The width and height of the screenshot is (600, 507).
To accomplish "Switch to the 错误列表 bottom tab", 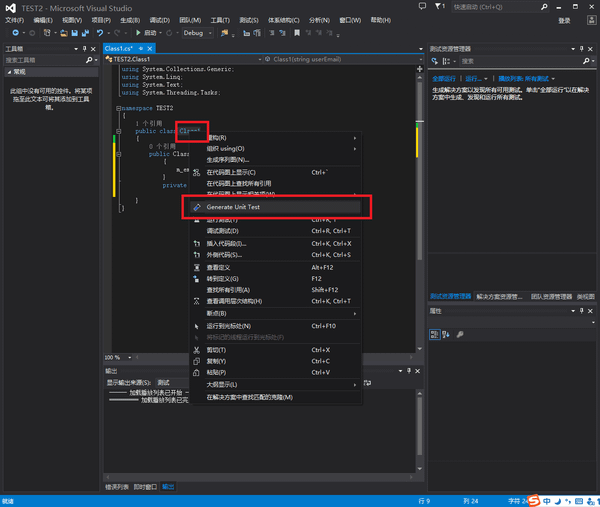I will coord(117,487).
